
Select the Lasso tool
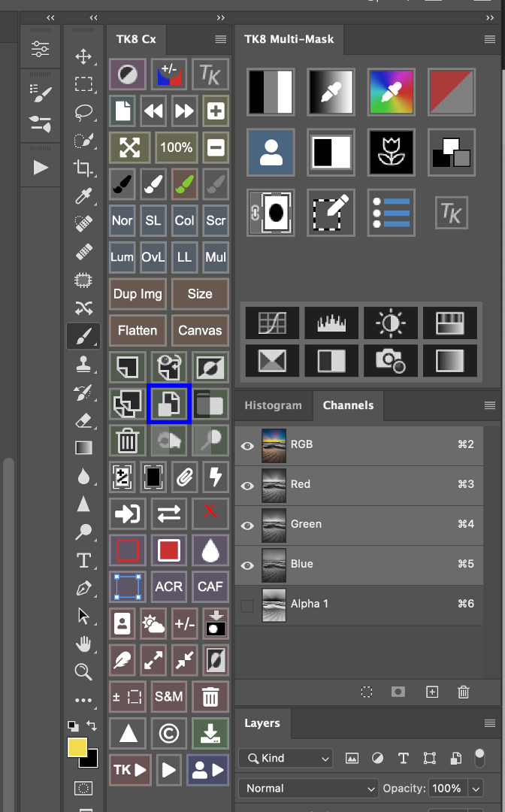tap(83, 112)
